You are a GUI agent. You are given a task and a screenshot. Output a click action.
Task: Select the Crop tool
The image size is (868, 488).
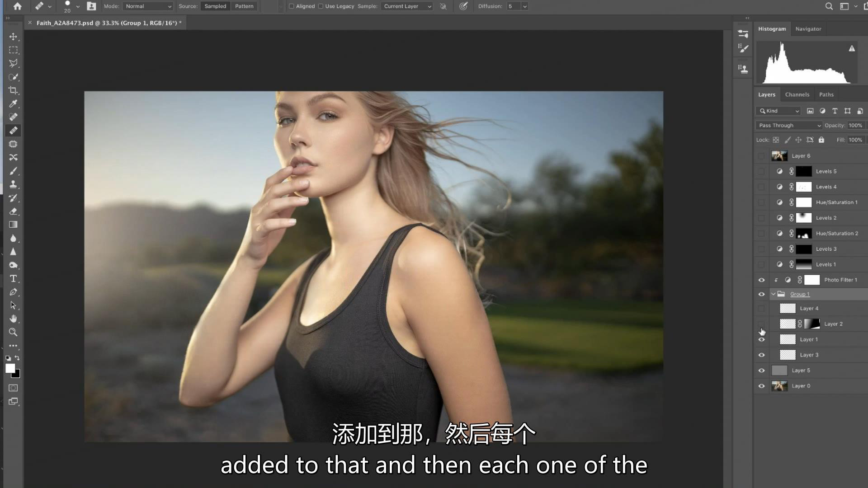point(13,90)
